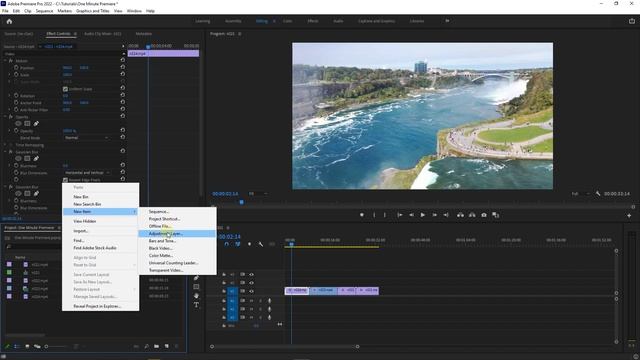Select the pen mask under first Gaussian Blur
The image size is (640, 360).
[36, 158]
